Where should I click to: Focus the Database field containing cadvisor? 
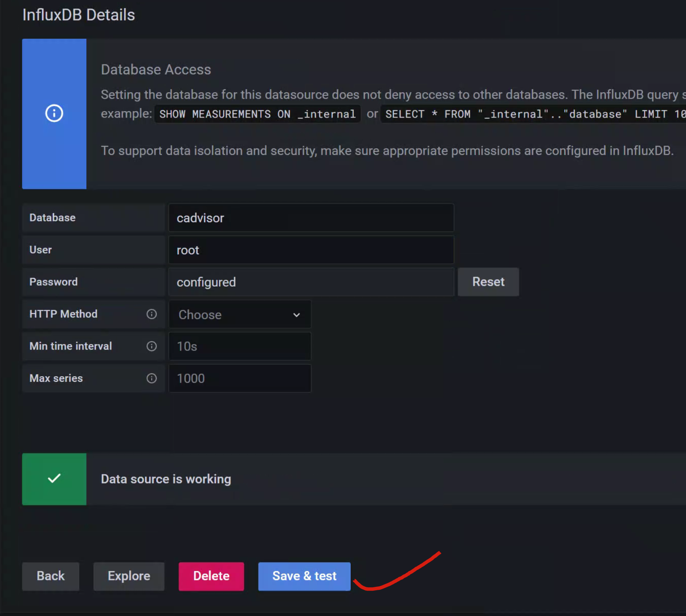click(x=311, y=218)
